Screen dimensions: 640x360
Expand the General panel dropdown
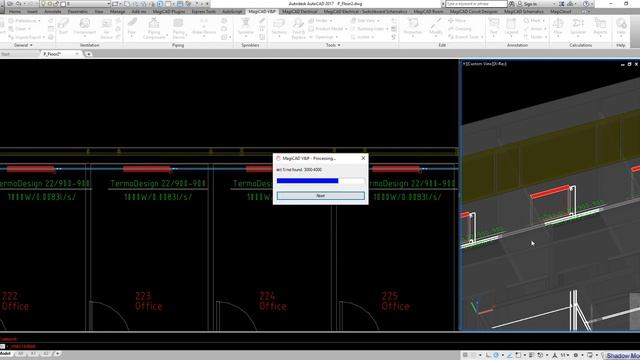23,45
